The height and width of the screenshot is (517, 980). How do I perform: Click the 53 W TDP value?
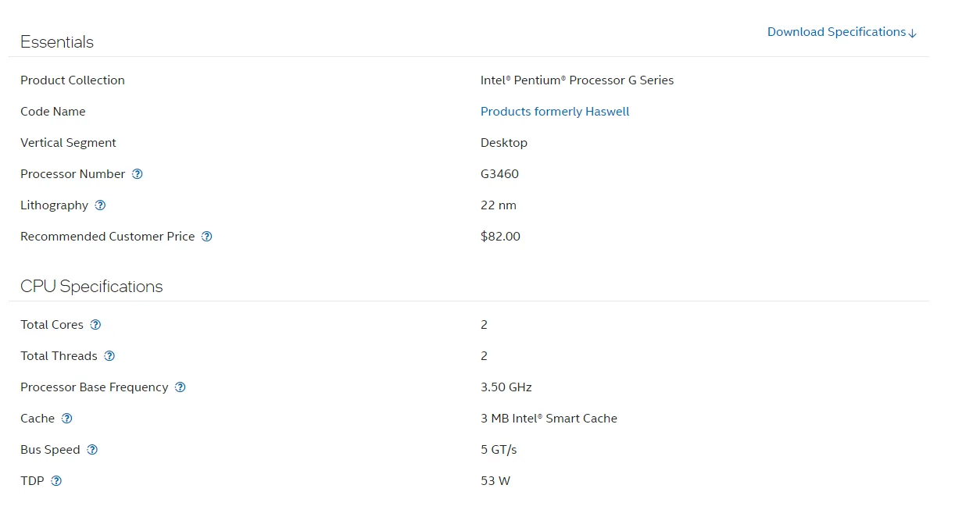[x=495, y=481]
